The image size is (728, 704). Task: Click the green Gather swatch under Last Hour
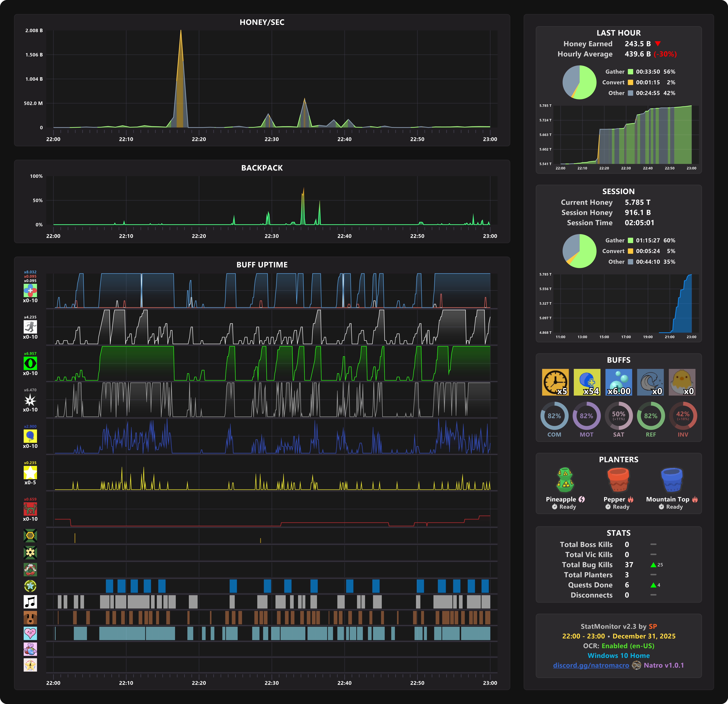pyautogui.click(x=630, y=72)
